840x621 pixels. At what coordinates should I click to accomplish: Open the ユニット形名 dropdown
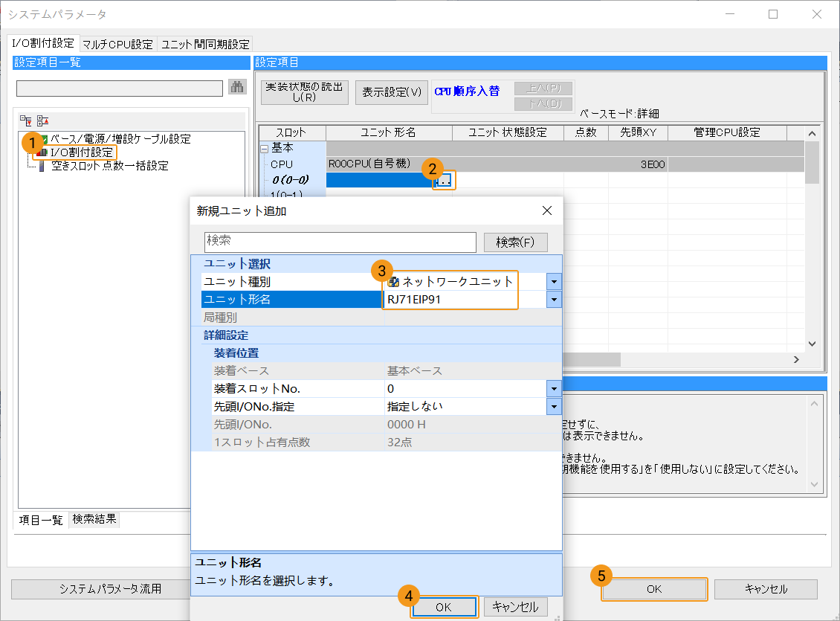(553, 300)
